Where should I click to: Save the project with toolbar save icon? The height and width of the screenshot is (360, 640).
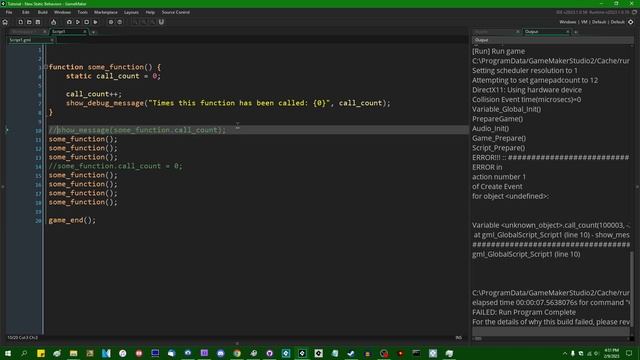point(38,22)
